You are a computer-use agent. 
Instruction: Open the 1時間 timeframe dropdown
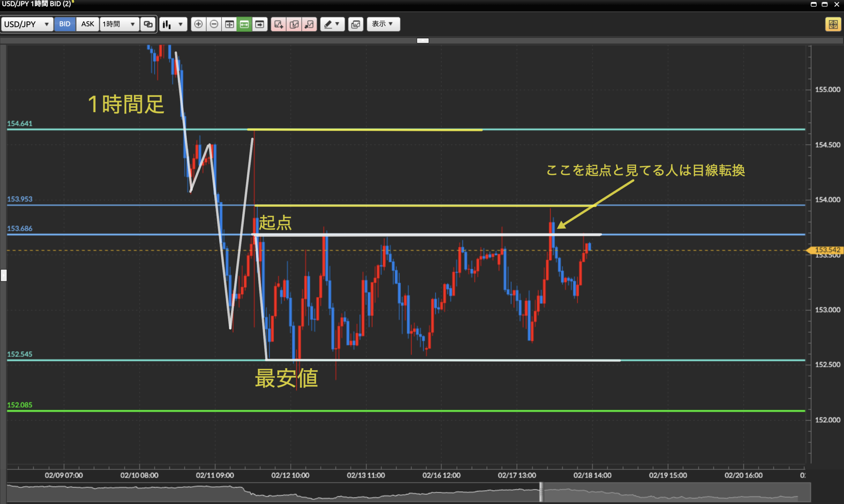pyautogui.click(x=119, y=24)
